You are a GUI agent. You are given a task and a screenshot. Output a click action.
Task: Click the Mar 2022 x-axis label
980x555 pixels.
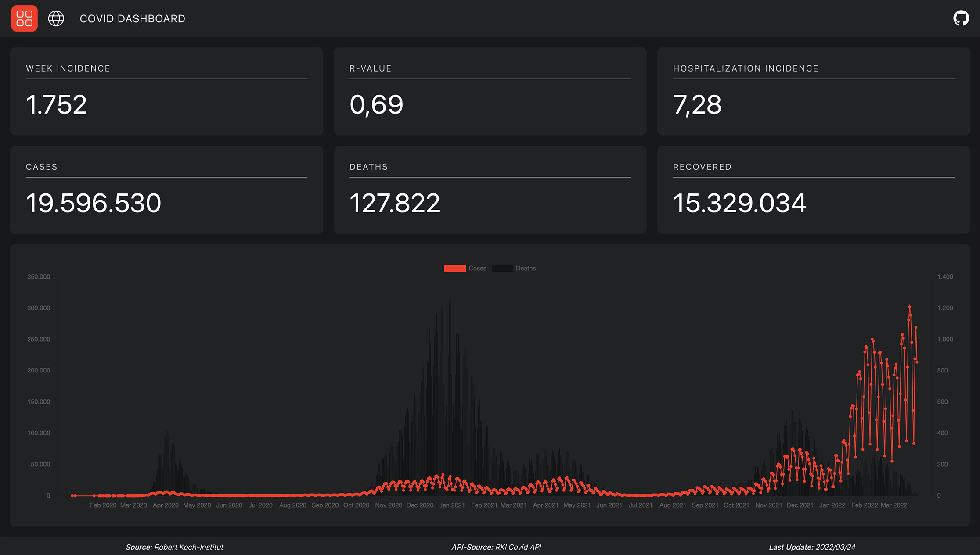(x=894, y=505)
